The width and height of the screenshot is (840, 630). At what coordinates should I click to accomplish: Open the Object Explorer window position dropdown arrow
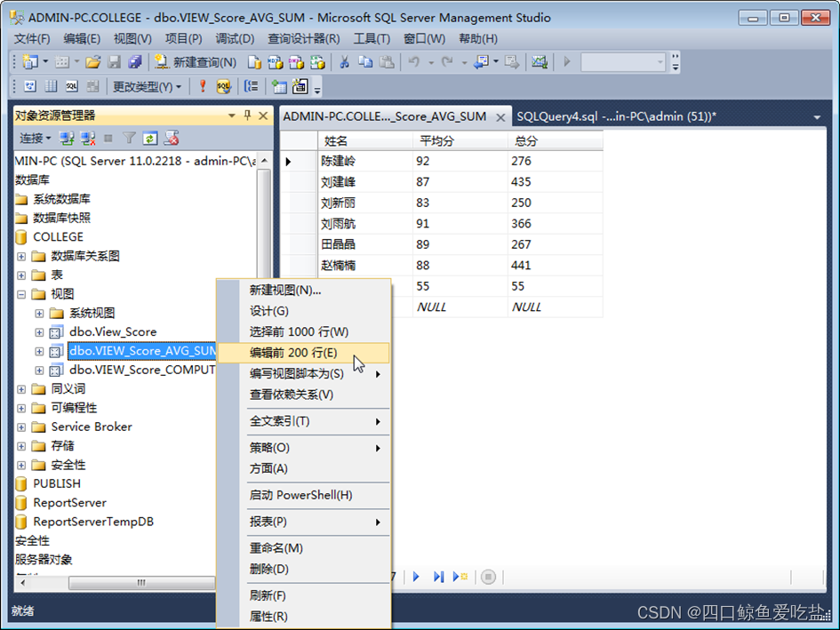point(231,116)
